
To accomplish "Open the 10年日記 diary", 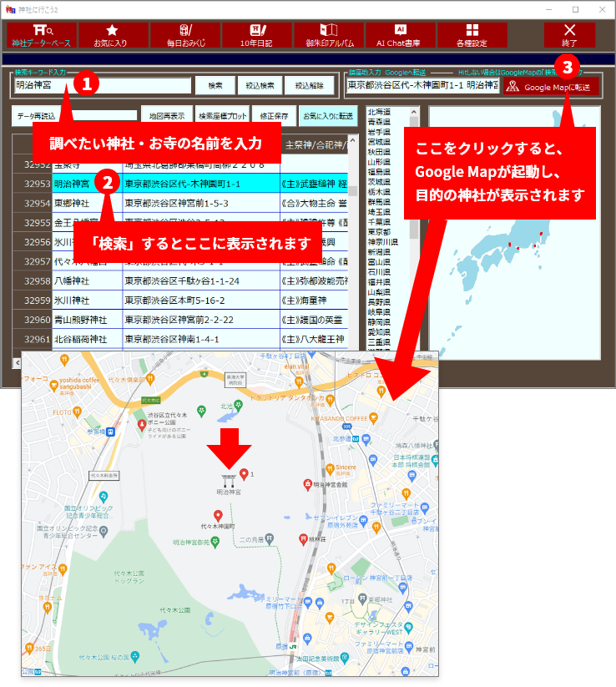I will (x=255, y=35).
